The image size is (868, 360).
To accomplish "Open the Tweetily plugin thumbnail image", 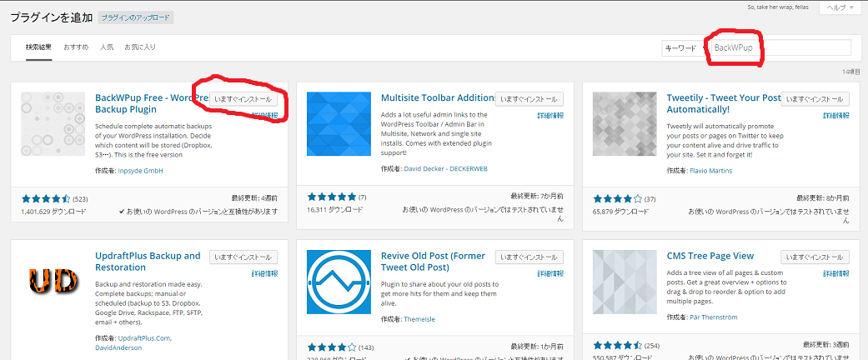I will [x=625, y=124].
